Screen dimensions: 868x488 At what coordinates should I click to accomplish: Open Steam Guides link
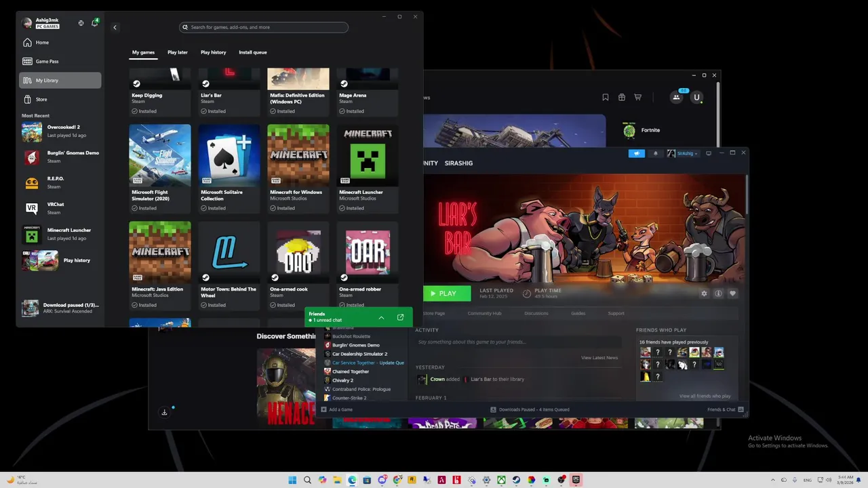(x=578, y=313)
